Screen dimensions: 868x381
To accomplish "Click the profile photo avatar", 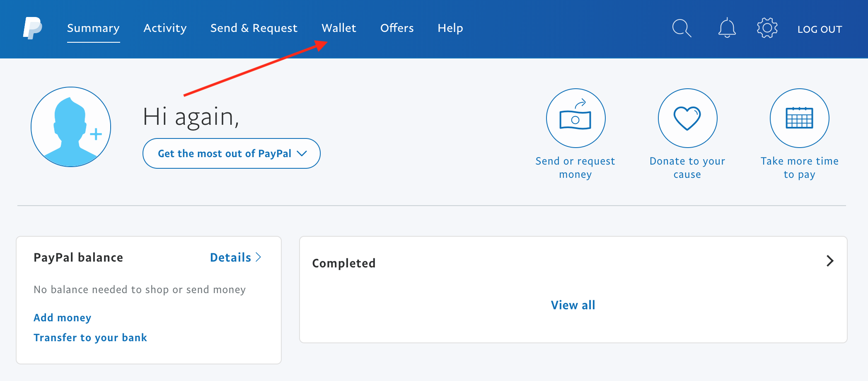I will 71,127.
